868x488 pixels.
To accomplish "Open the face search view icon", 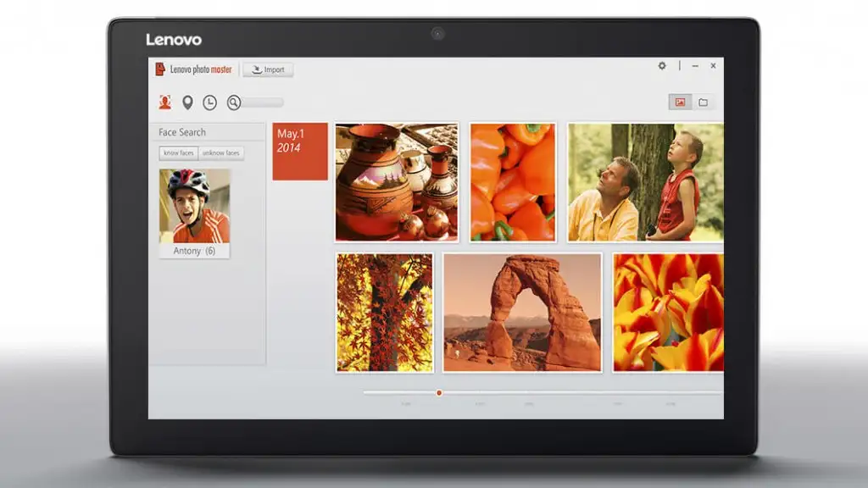I will point(165,103).
